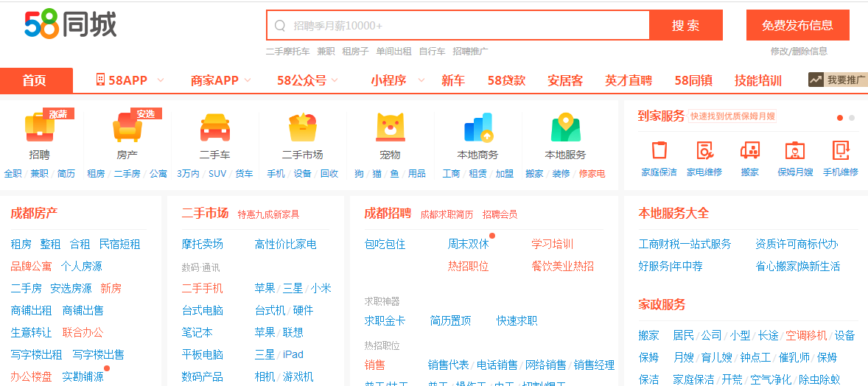Click the 我要推广 chart icon
Image resolution: width=868 pixels, height=386 pixels.
point(816,80)
